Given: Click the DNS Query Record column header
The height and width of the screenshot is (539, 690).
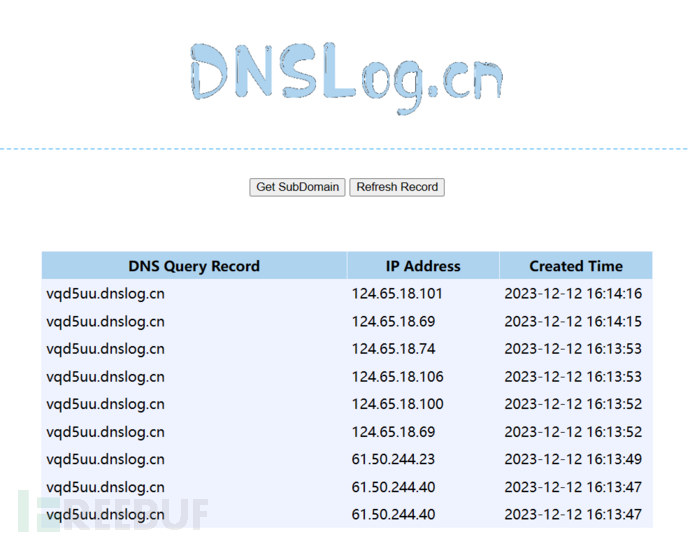Looking at the screenshot, I should click(194, 266).
